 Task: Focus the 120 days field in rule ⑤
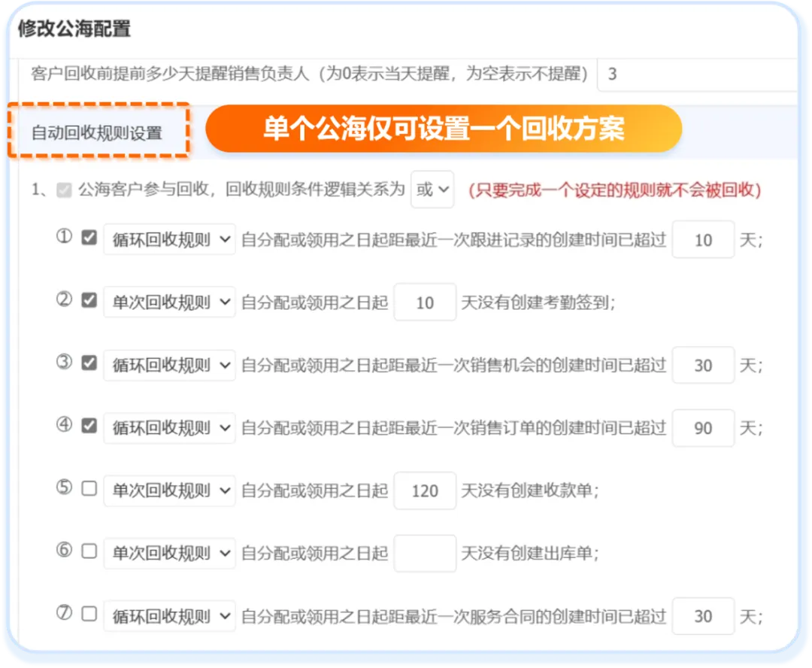[425, 491]
